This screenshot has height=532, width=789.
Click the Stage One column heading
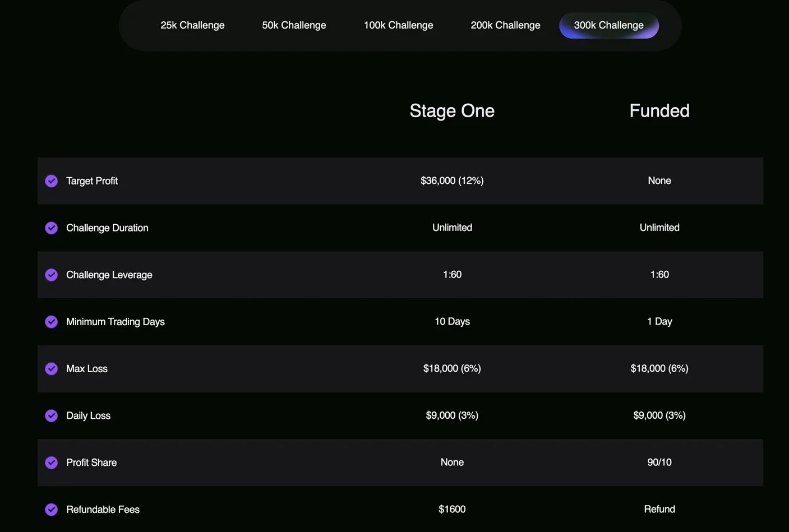(x=452, y=111)
